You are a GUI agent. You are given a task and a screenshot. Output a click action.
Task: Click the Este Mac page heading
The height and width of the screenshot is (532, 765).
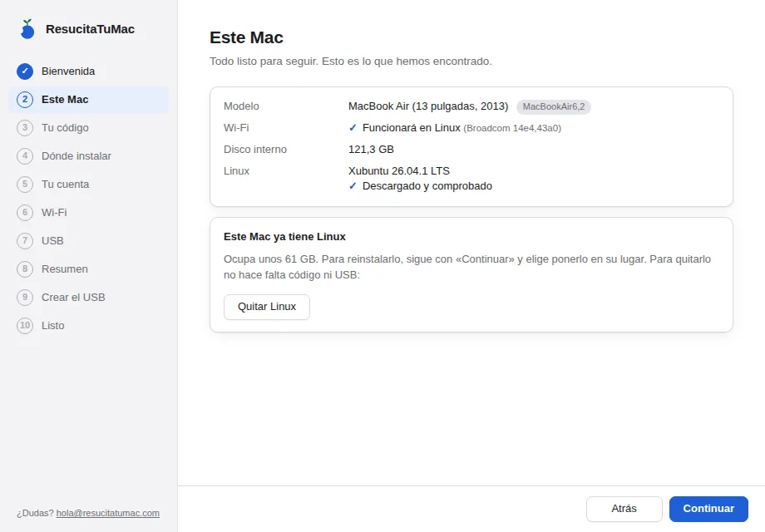(246, 37)
